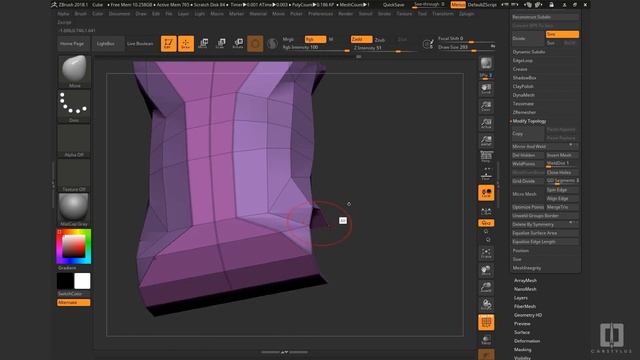
Task: Open the Preferences menu
Action: click(320, 13)
